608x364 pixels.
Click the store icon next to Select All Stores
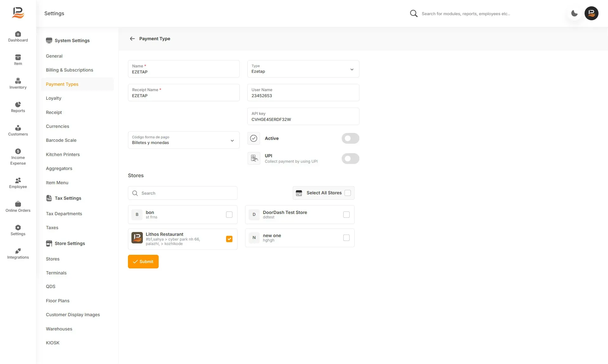click(299, 193)
